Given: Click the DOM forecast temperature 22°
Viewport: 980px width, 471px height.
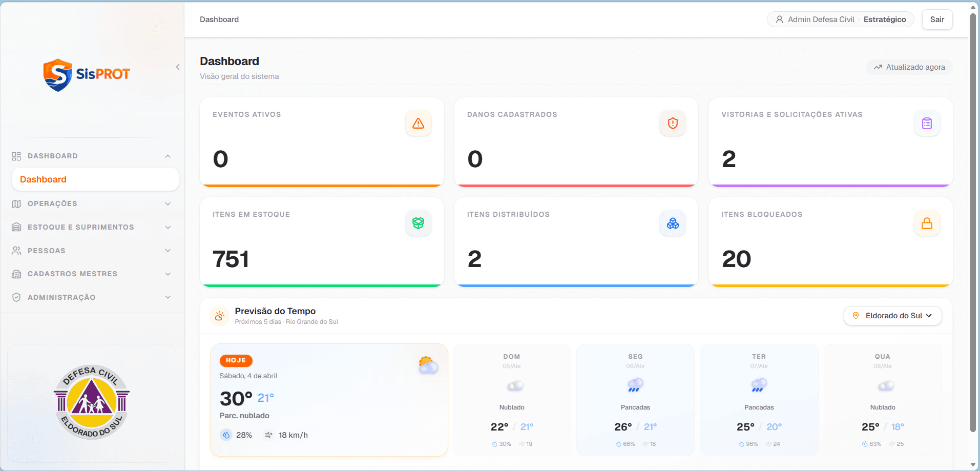Looking at the screenshot, I should pyautogui.click(x=499, y=427).
